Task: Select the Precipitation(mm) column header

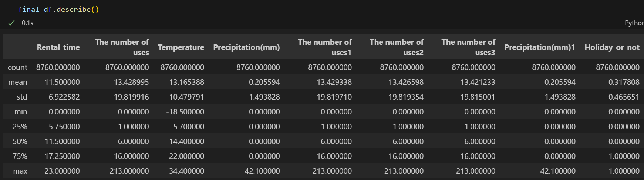Action: click(246, 47)
